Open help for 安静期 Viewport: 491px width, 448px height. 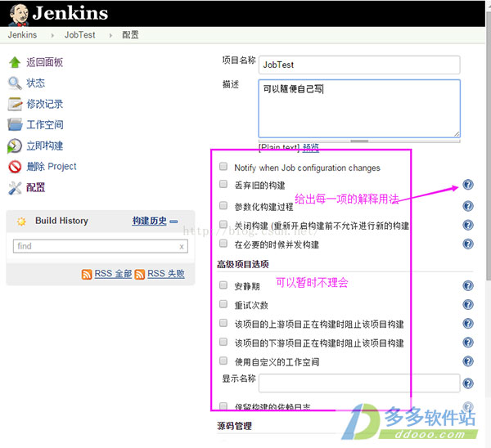click(x=468, y=285)
